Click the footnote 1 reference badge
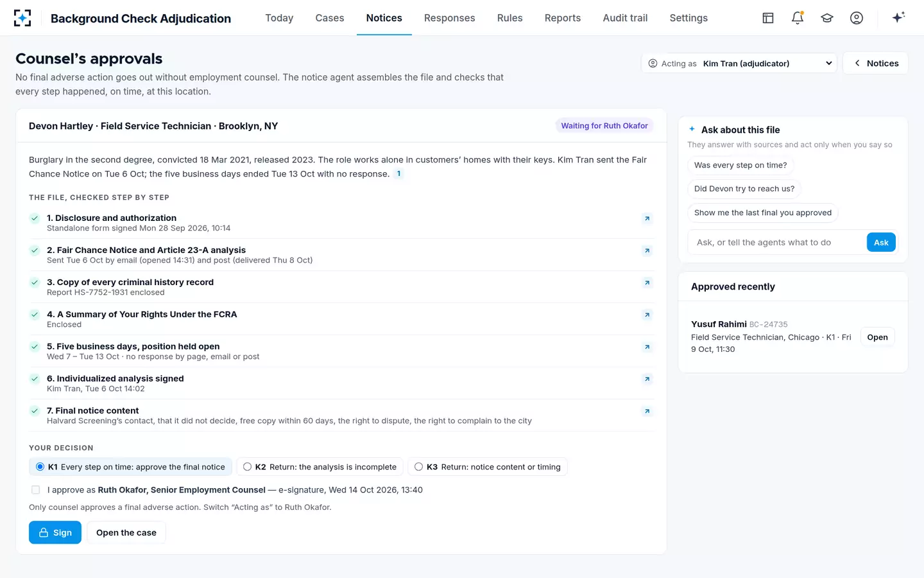This screenshot has width=924, height=578. pos(398,174)
